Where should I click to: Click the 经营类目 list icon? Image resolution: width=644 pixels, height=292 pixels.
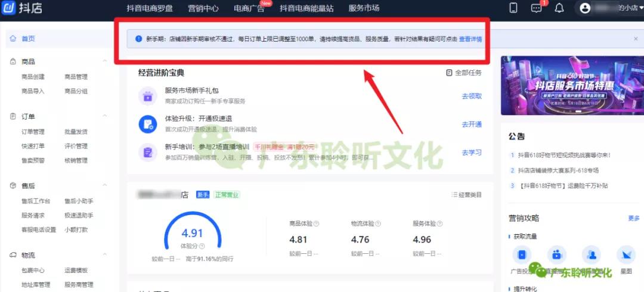(454, 195)
